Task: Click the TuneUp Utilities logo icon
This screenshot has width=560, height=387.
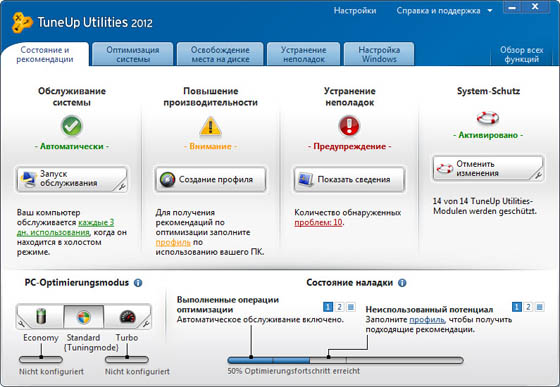Action: [22, 22]
